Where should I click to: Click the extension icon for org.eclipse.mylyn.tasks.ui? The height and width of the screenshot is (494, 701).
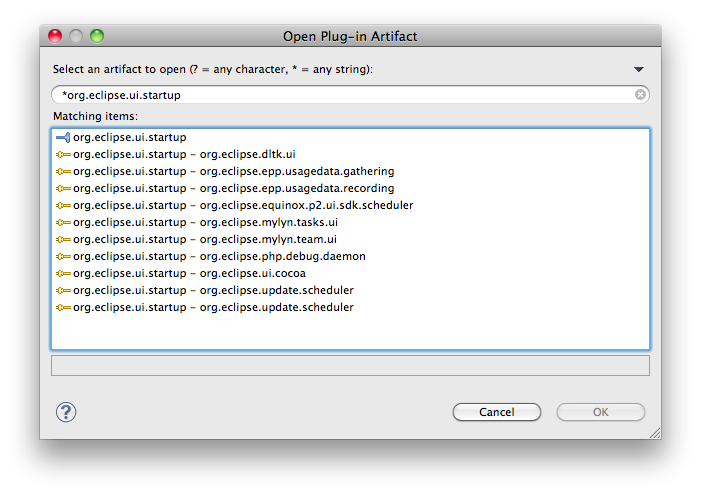(x=63, y=222)
